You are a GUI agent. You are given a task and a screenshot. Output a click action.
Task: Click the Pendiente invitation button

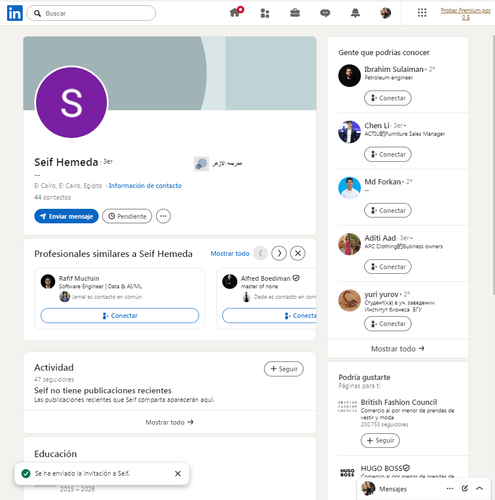point(127,216)
